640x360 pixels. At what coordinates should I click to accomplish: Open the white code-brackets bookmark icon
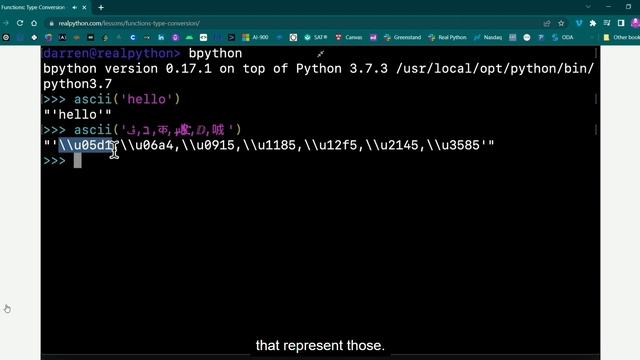coord(203,37)
